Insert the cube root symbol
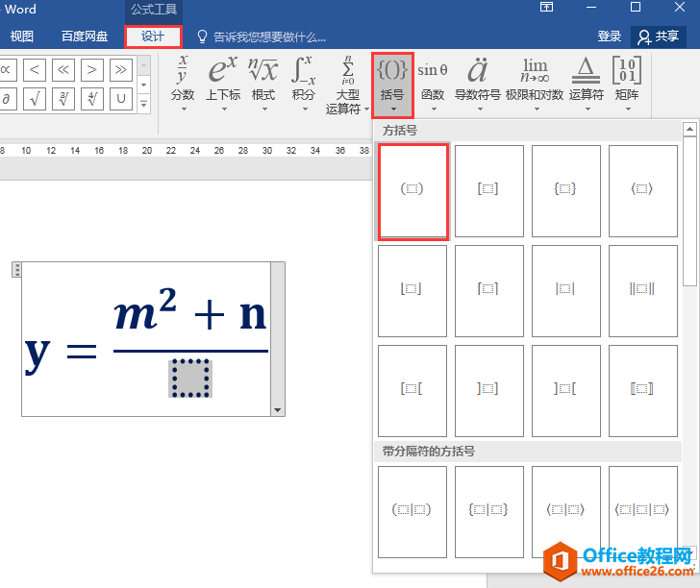The image size is (700, 588). [63, 99]
